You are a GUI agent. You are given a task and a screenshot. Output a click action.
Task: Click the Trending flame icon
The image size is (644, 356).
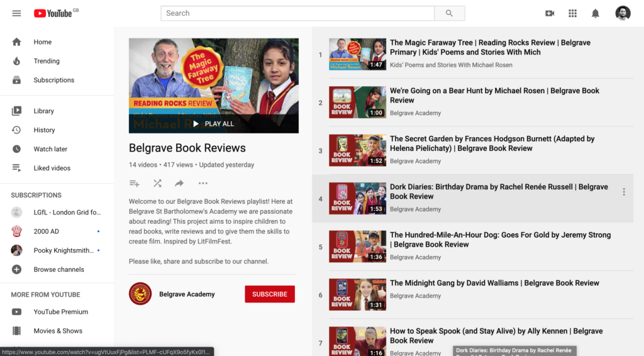(x=16, y=61)
